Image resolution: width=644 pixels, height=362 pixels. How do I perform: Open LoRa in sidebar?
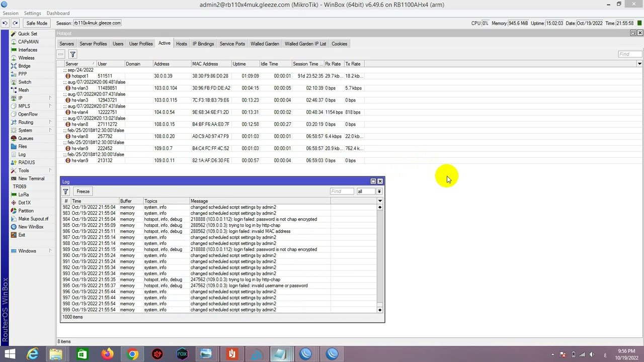[x=24, y=195]
